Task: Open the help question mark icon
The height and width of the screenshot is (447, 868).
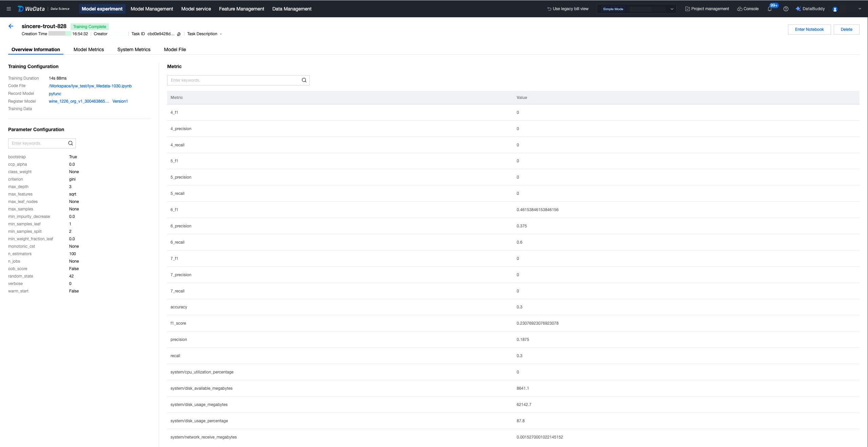Action: [x=786, y=9]
